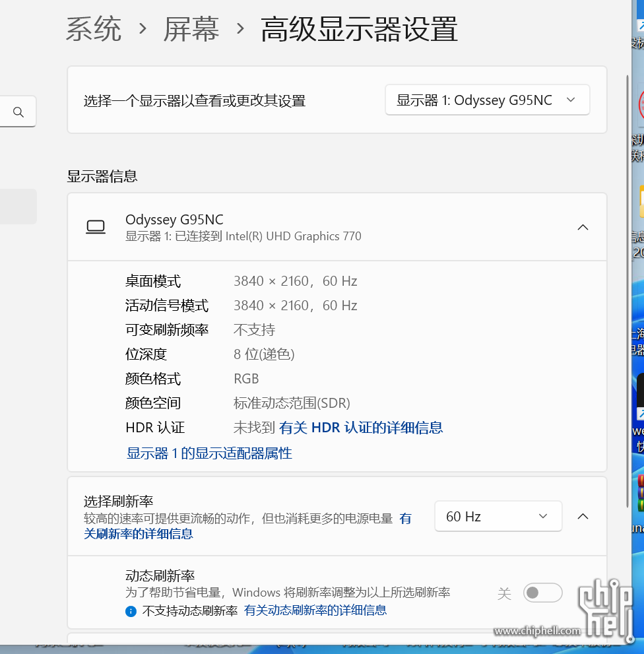Open 有关 HDR 认证的详细信息 link

(361, 428)
